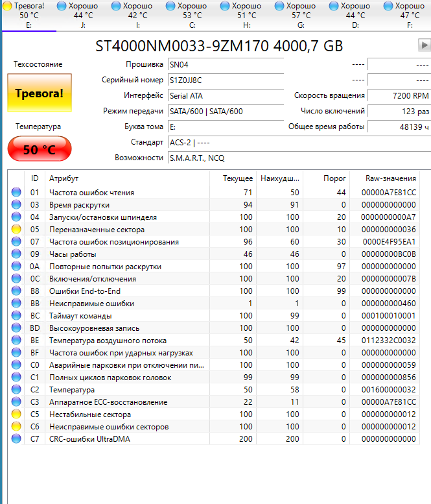The height and width of the screenshot is (504, 431).
Task: Click status icon for CRC-ошибки UltraDMA
Action: click(x=16, y=438)
